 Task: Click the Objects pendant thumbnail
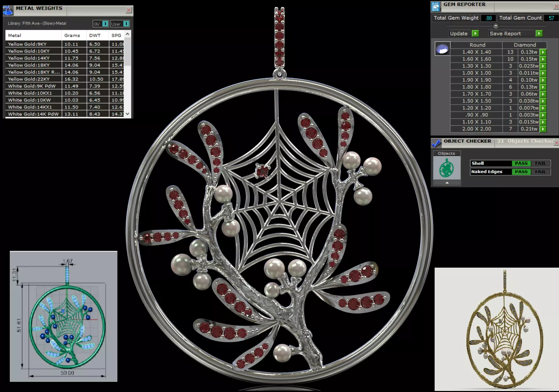coord(447,168)
